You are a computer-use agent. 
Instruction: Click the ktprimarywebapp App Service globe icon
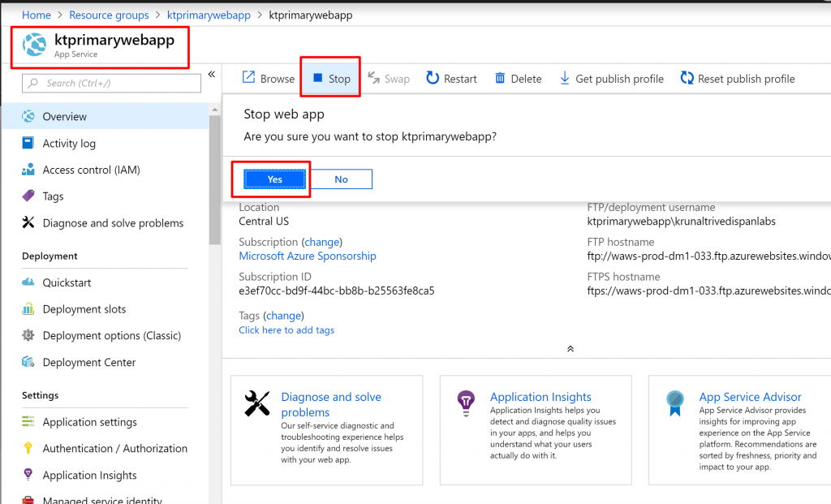[x=34, y=45]
